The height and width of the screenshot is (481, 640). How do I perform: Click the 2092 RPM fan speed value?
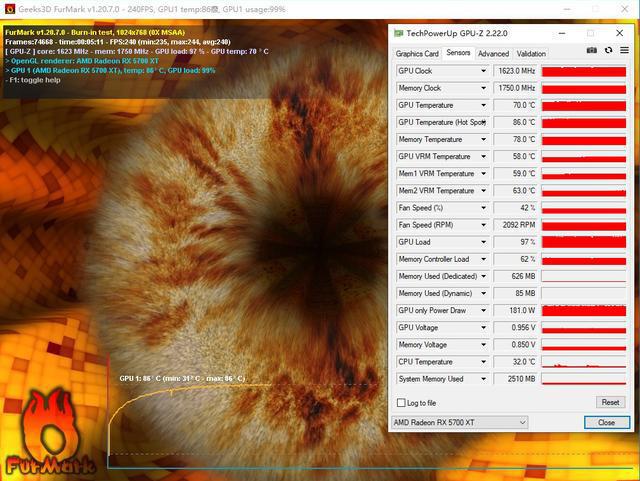click(515, 225)
